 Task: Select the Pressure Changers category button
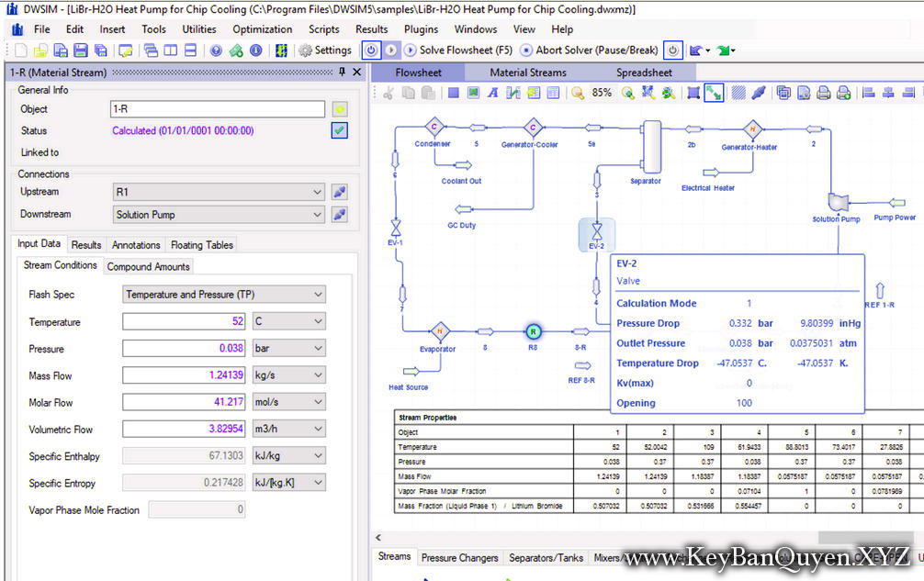461,556
